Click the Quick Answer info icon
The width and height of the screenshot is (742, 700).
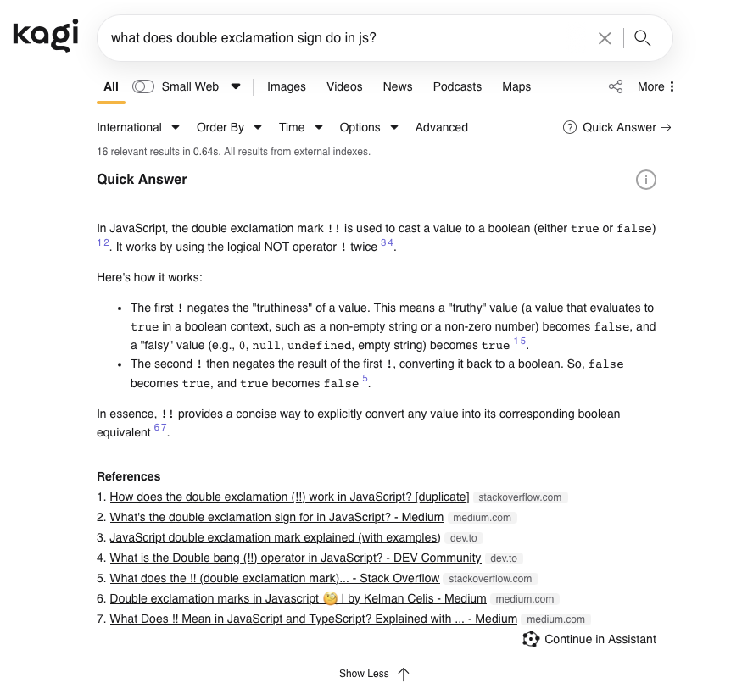coord(646,180)
